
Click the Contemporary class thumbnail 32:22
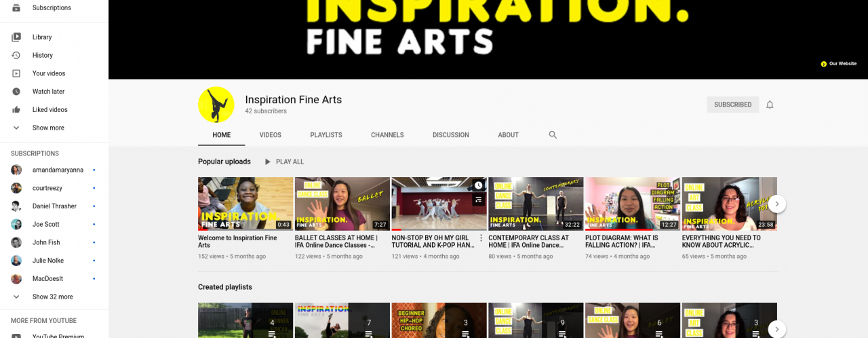coord(536,204)
